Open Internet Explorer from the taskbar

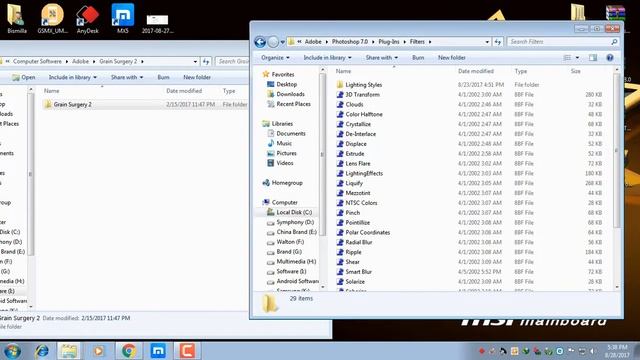coord(42,351)
